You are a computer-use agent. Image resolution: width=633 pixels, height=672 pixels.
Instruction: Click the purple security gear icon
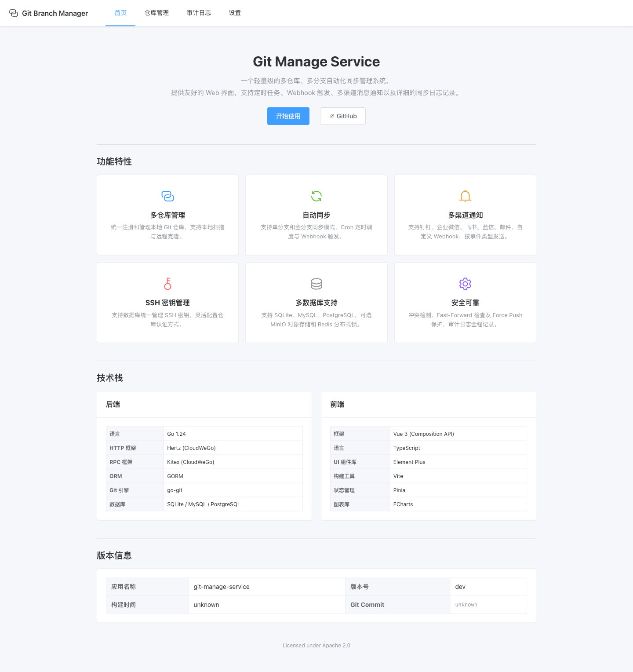click(465, 284)
